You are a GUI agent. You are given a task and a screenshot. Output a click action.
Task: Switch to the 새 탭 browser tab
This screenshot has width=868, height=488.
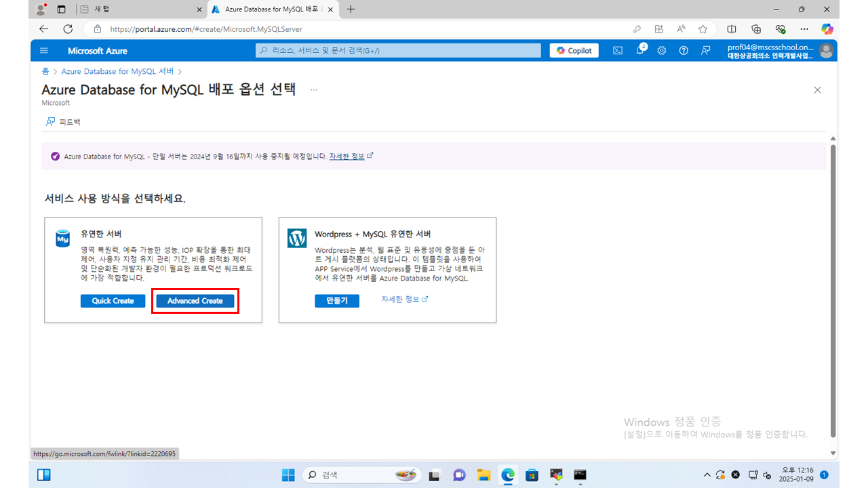139,9
